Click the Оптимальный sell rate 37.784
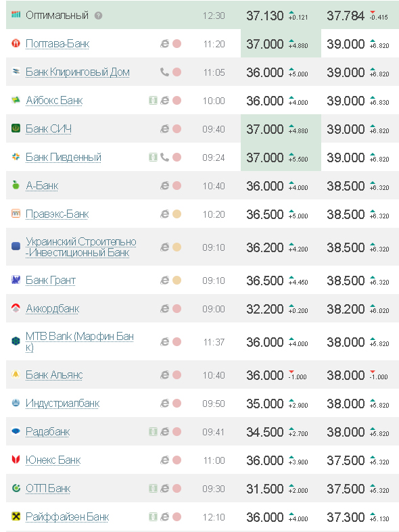This screenshot has height=532, width=399. 346,16
